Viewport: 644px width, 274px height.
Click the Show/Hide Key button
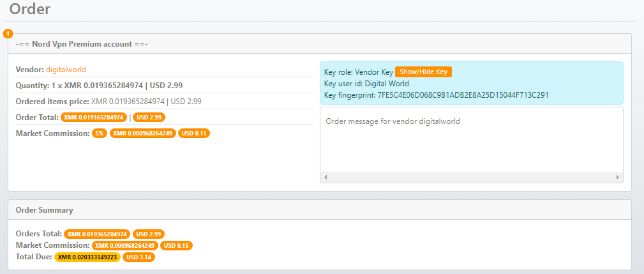pyautogui.click(x=423, y=72)
